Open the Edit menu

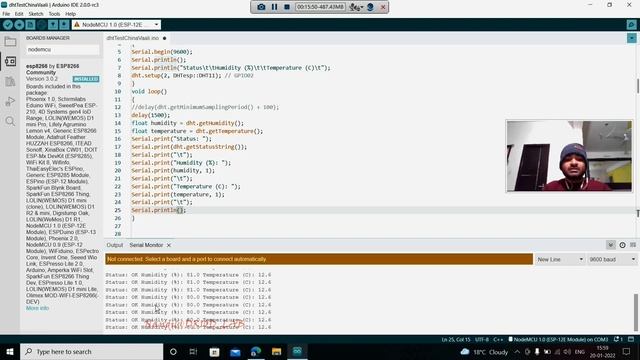point(19,13)
